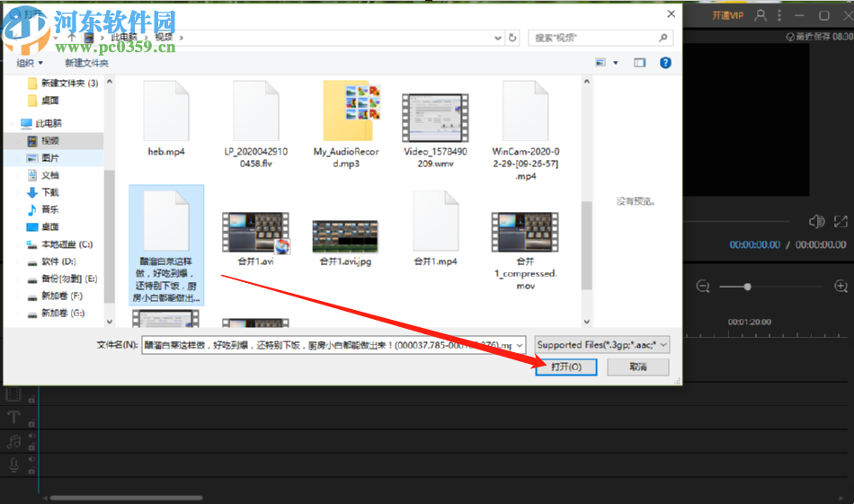Expand the address bar history dropdown
Viewport: 854px width, 504px height.
(x=498, y=38)
